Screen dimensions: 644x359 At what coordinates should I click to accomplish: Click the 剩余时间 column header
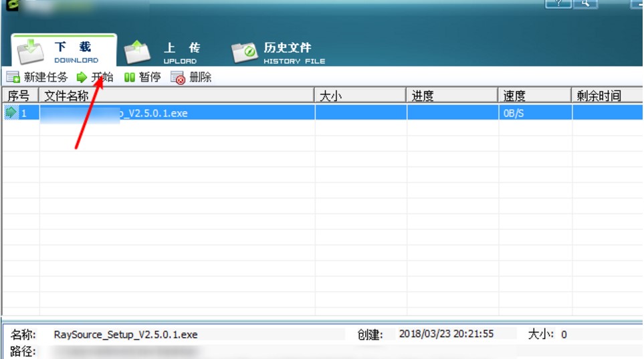coord(607,96)
